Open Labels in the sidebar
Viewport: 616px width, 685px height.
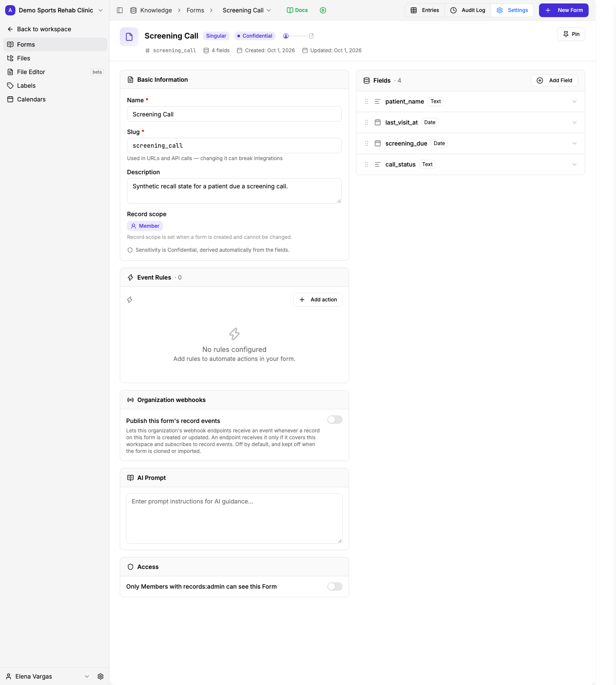[x=55, y=86]
